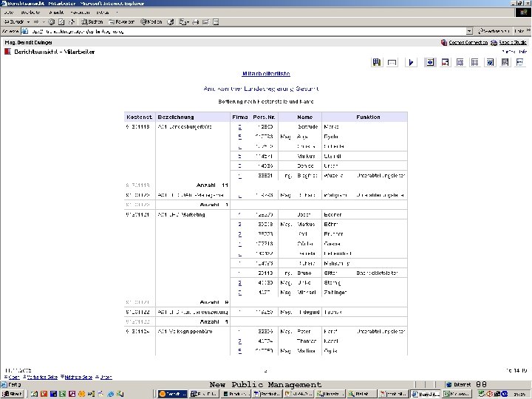
Task: Click the name Bruno in the table
Action: 304,273
